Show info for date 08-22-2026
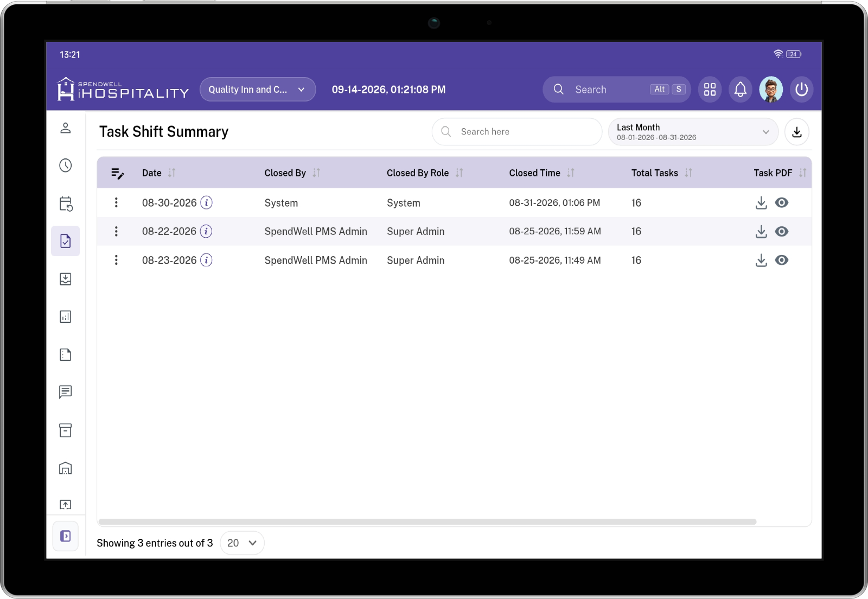868x599 pixels. click(206, 231)
